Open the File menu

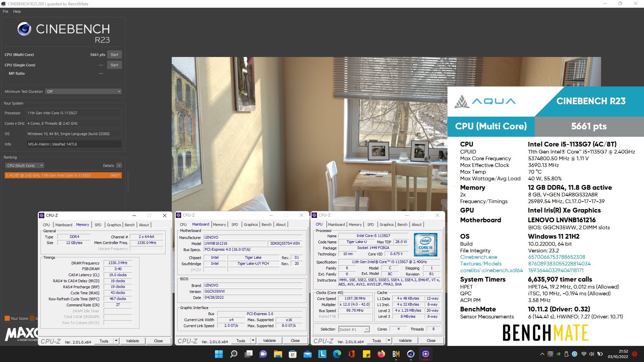coord(5,11)
